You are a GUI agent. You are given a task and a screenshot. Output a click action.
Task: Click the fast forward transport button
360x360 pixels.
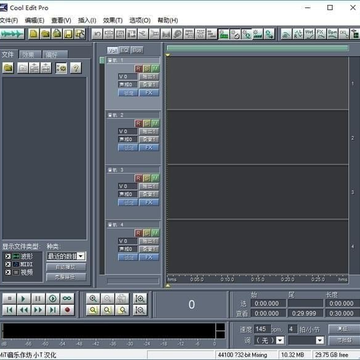[x=38, y=310]
